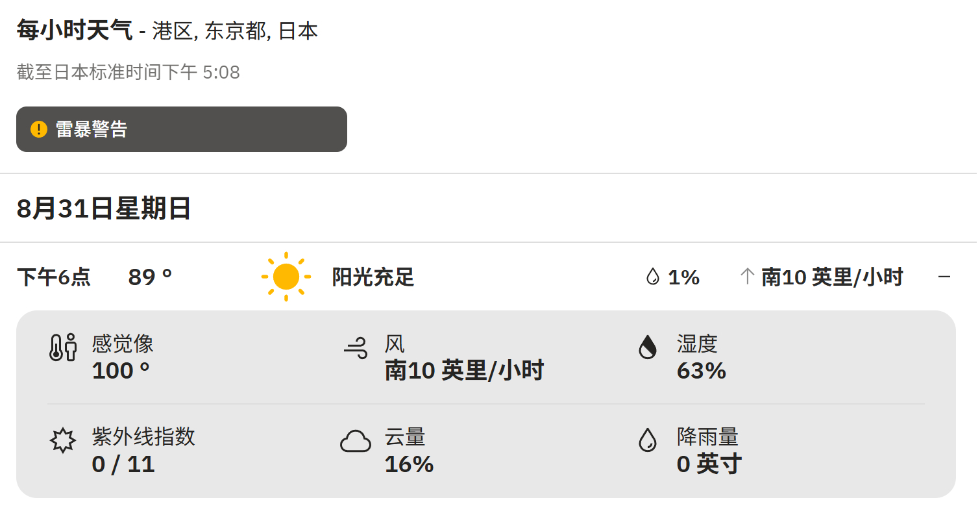Click the UV index starburst icon
This screenshot has width=980, height=513.
coord(63,440)
